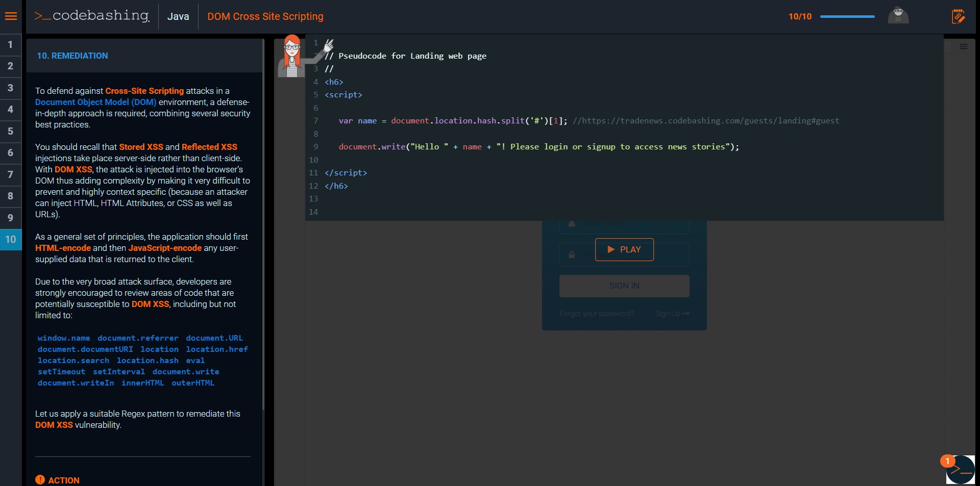Select step 1 in the lesson sidebar

point(10,44)
